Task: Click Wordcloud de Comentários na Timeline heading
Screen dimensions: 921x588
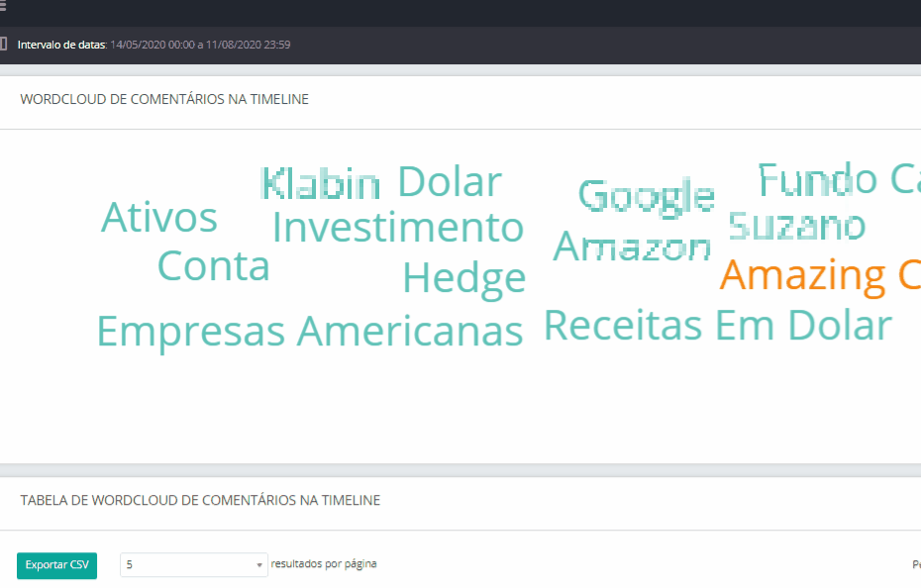Action: [x=164, y=99]
